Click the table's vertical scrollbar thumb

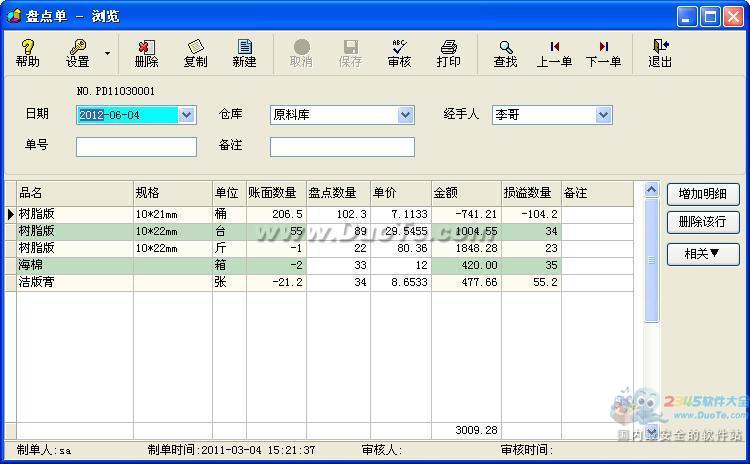(x=651, y=260)
